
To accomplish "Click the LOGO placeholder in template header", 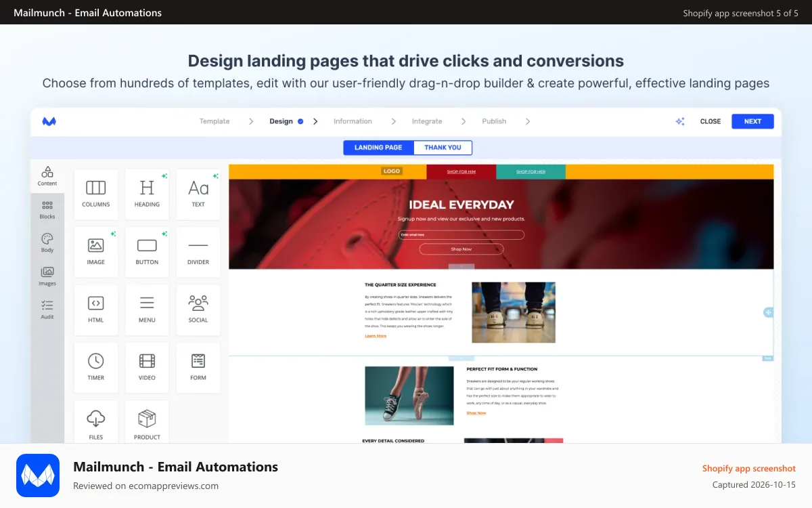I will coord(392,171).
